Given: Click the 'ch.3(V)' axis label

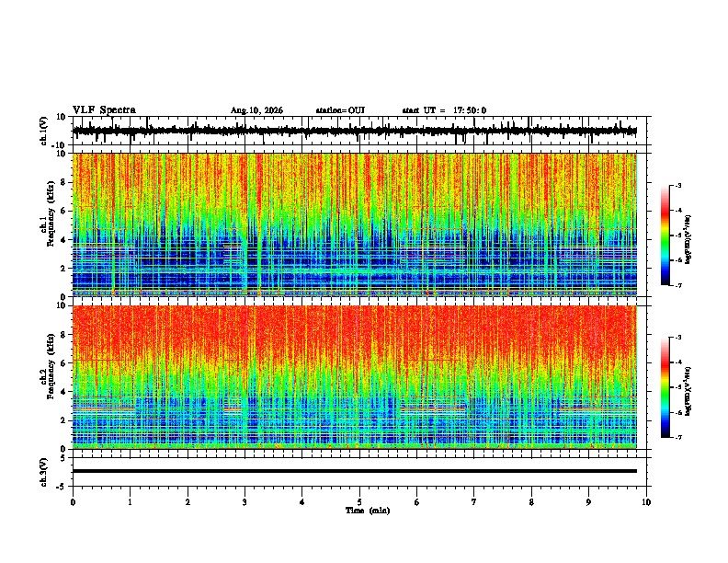Looking at the screenshot, I should click(x=44, y=472).
